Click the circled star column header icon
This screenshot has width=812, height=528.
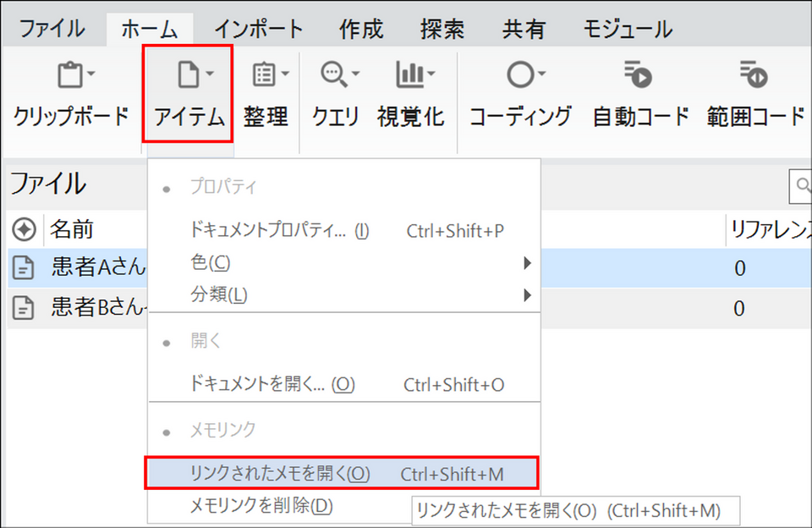[25, 229]
